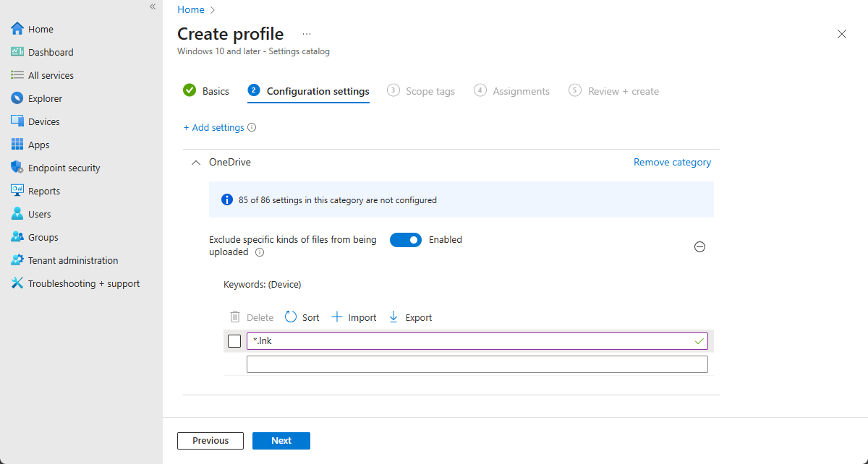
Task: Click the Sort circular arrow icon
Action: pyautogui.click(x=291, y=317)
